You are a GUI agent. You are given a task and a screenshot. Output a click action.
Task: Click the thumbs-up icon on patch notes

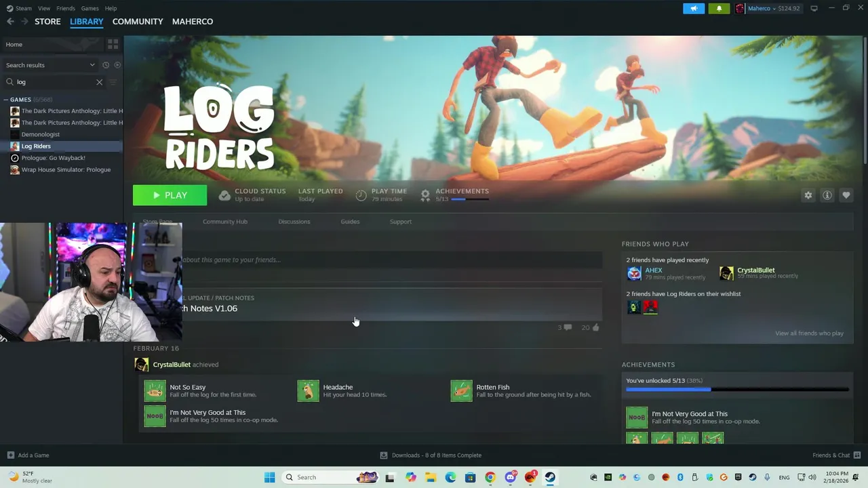[x=595, y=327]
